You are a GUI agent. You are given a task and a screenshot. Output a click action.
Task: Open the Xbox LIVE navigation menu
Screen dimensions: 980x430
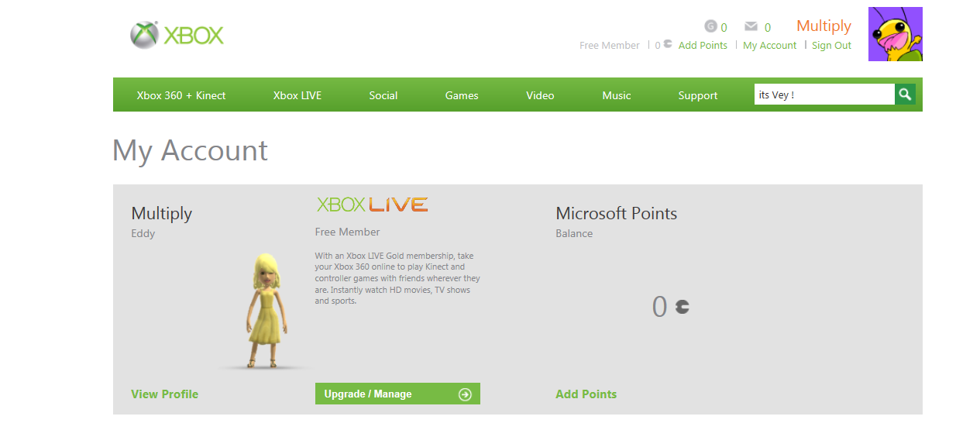tap(297, 95)
